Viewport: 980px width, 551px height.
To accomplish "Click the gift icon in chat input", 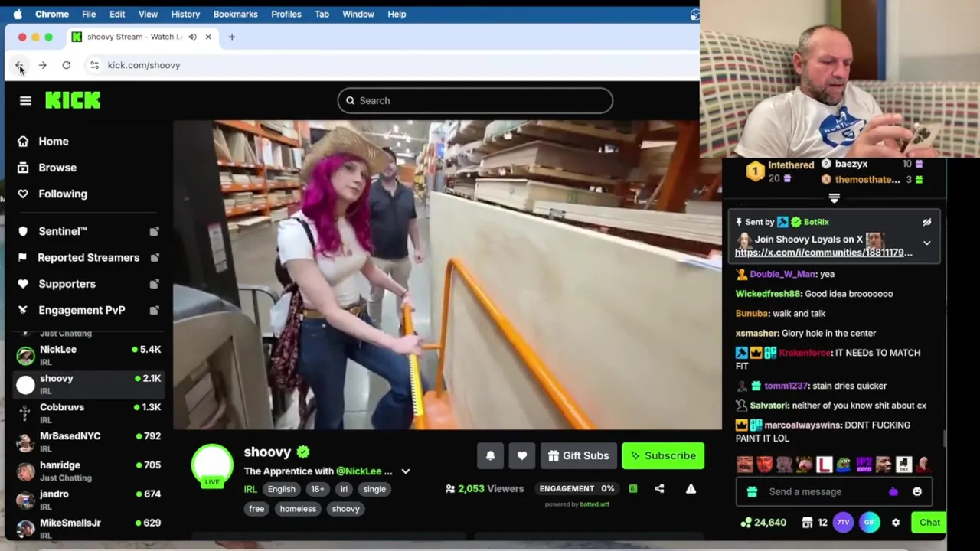I will (752, 492).
